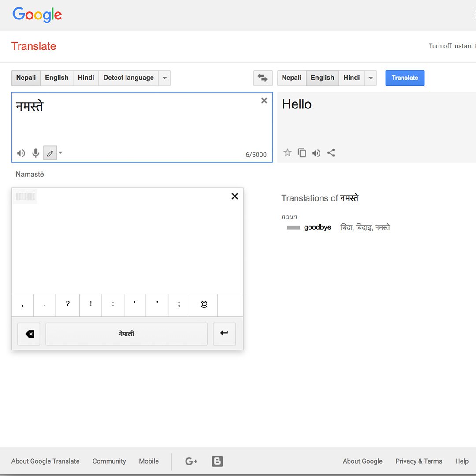
Task: Click in the source text box
Action: coord(142,127)
